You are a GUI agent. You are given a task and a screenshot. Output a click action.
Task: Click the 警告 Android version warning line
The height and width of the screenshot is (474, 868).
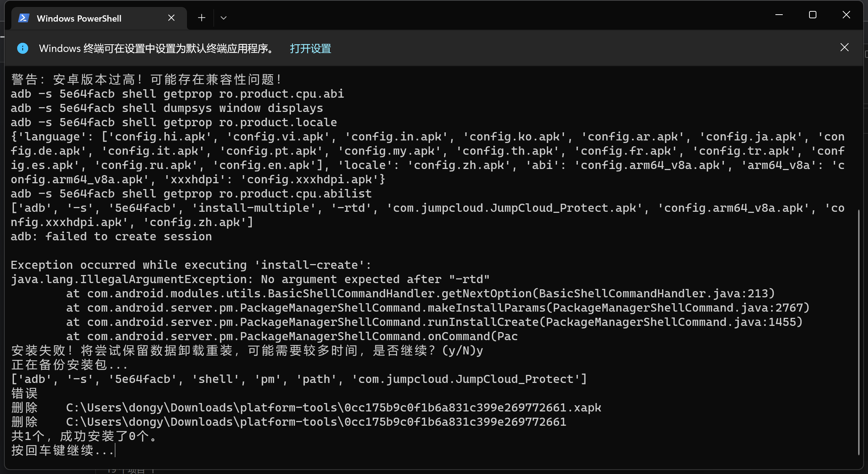click(x=146, y=79)
